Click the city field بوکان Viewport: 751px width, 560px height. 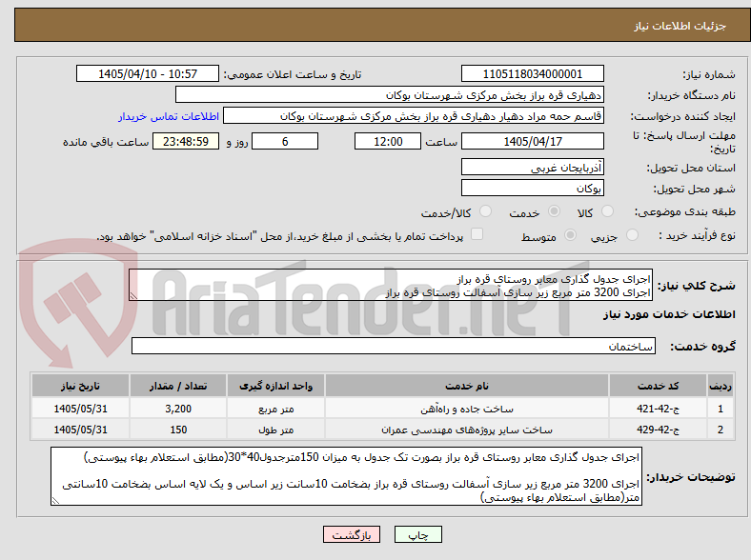532,188
